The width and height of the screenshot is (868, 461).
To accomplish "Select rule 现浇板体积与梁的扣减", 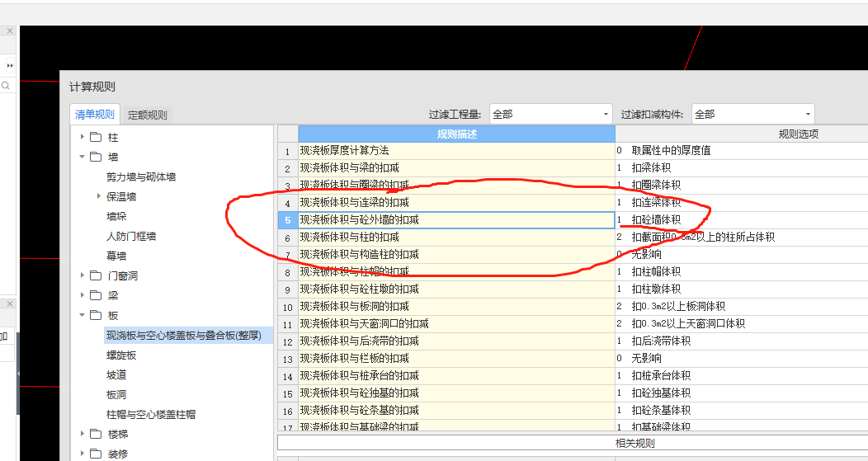I will tap(457, 167).
